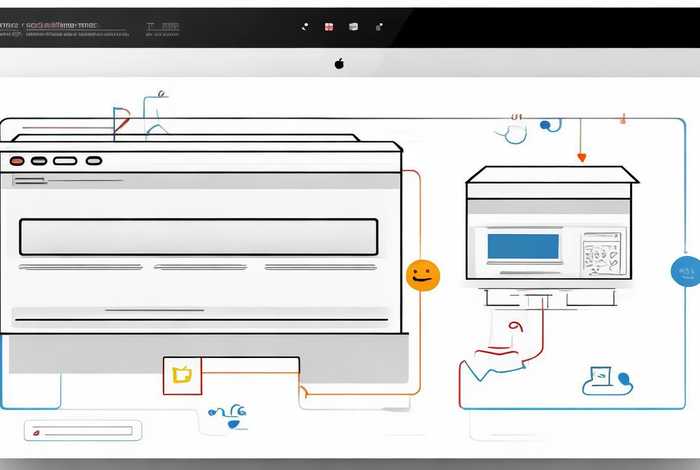Click the white box beside the yellow cup
Screen dimensions: 700x470
click(251, 374)
